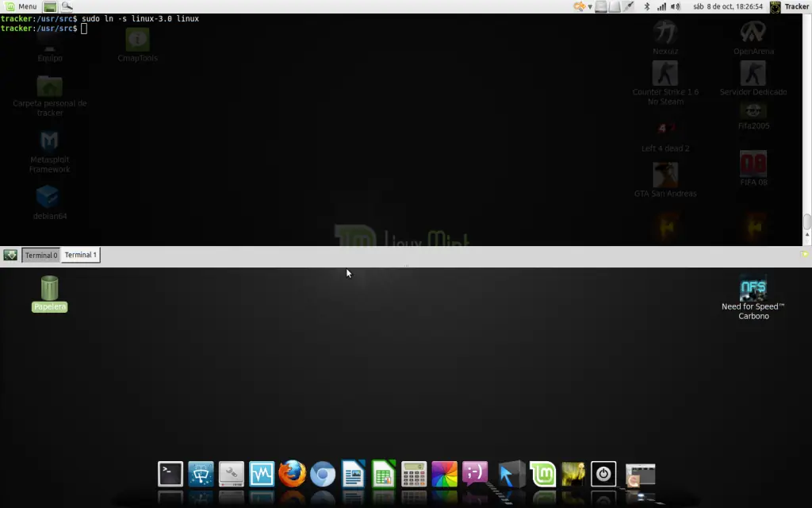Click the 'sudo ln -s linux-3.0 linux' text
The image size is (812, 508).
140,19
